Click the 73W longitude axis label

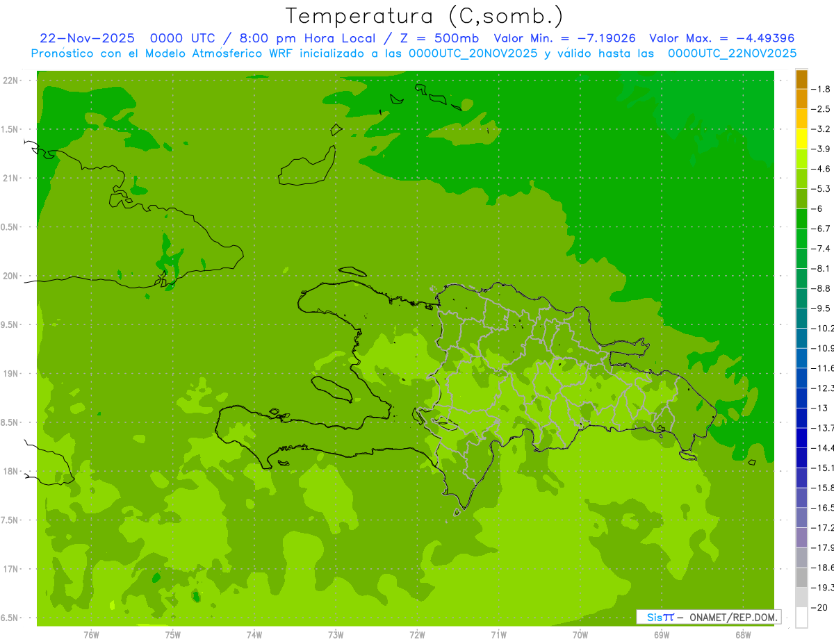(336, 634)
